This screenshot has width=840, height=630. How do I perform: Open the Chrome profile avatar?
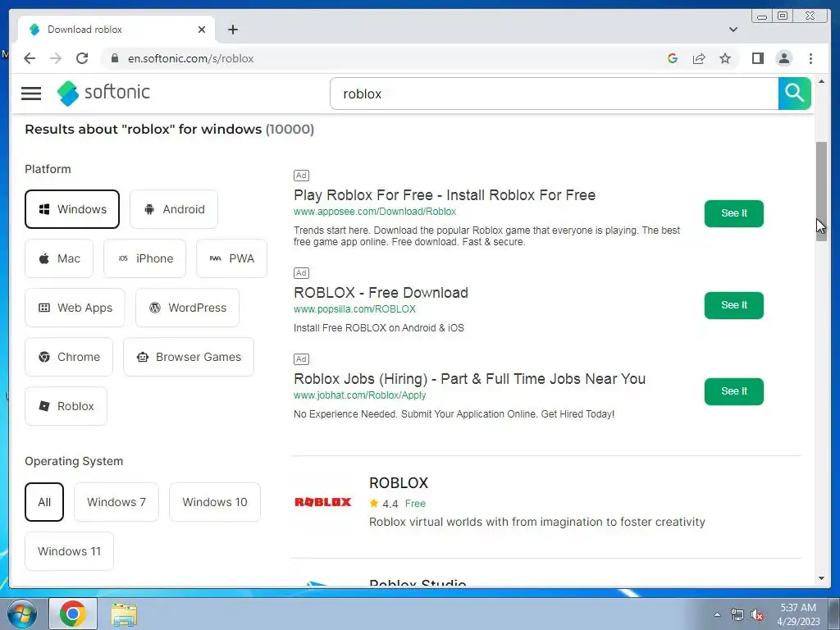point(783,58)
